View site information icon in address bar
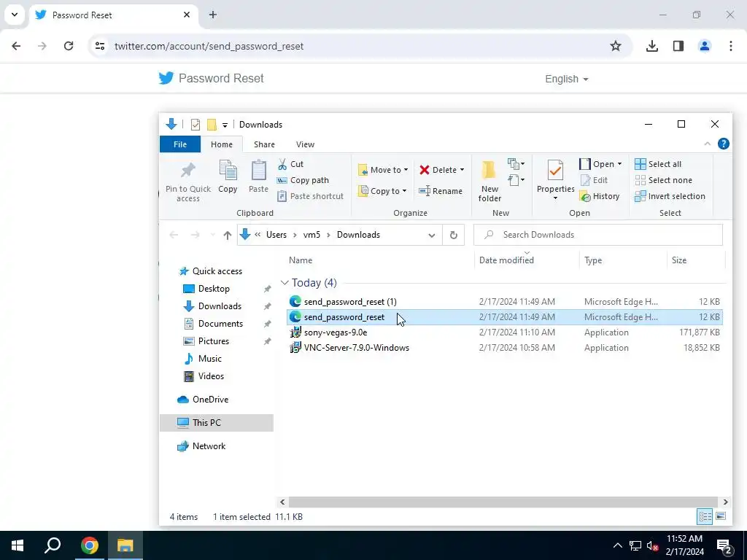This screenshot has width=747, height=560. point(99,46)
